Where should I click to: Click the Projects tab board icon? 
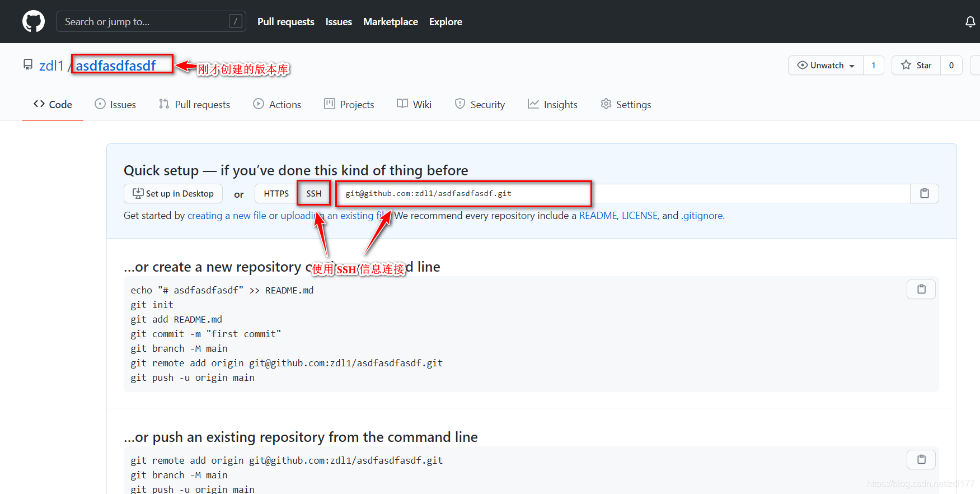(330, 104)
